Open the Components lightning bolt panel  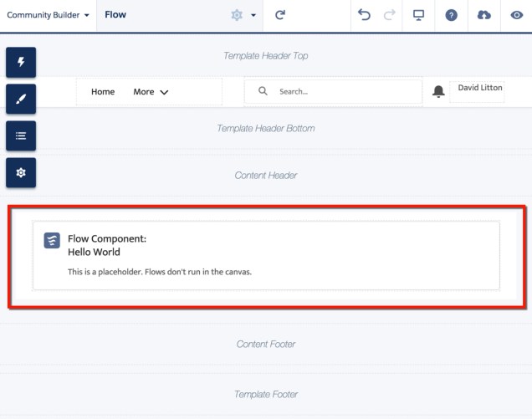pyautogui.click(x=21, y=62)
